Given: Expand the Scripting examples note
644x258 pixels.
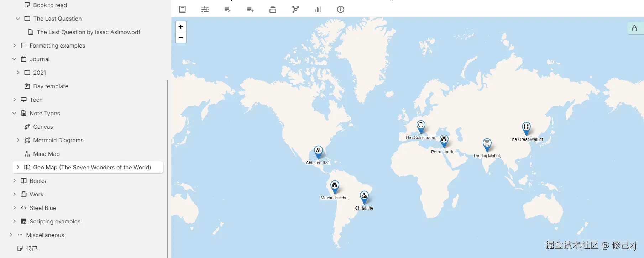Looking at the screenshot, I should 14,221.
